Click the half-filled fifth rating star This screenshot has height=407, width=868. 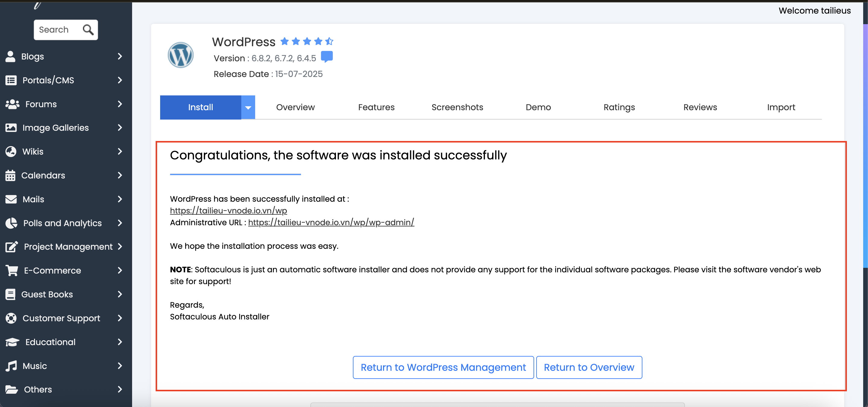[x=329, y=41]
